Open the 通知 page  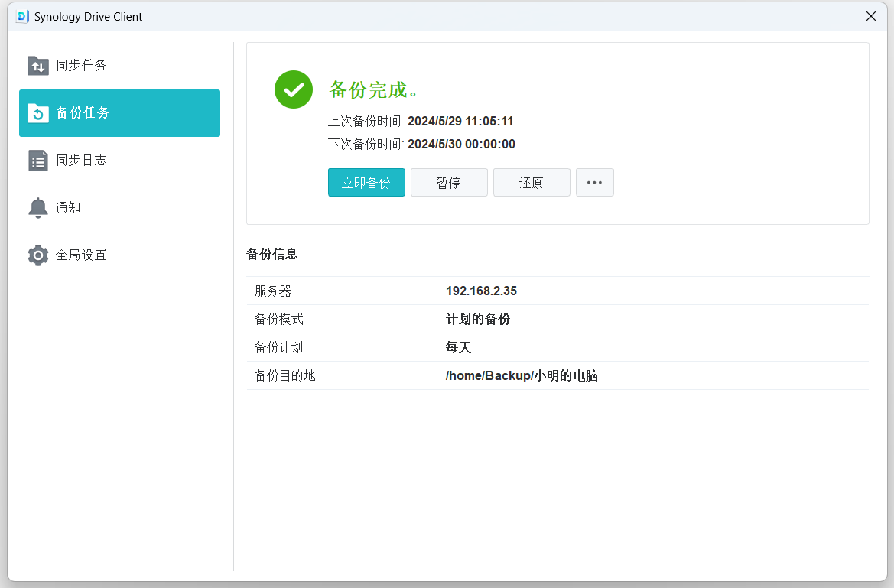pos(68,208)
